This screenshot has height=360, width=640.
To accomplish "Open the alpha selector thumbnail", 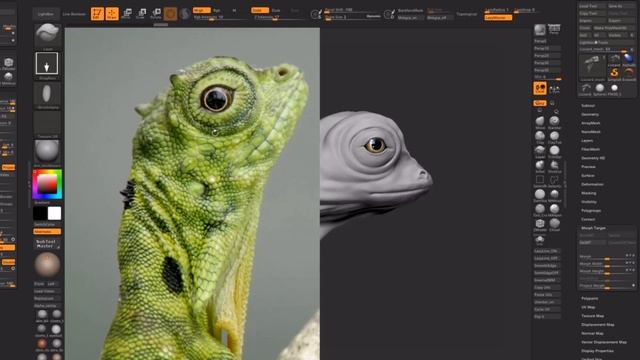I will 47,93.
